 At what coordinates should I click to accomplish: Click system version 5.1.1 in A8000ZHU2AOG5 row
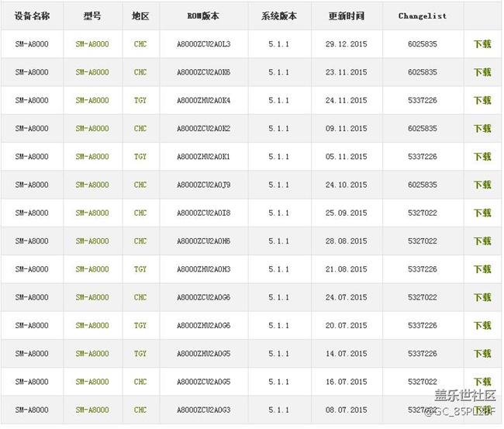click(278, 354)
